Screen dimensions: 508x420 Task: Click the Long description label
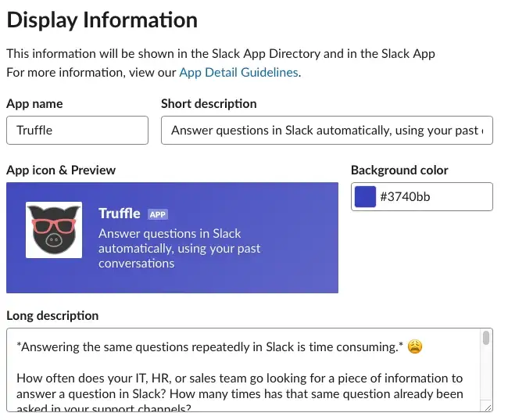pos(52,315)
